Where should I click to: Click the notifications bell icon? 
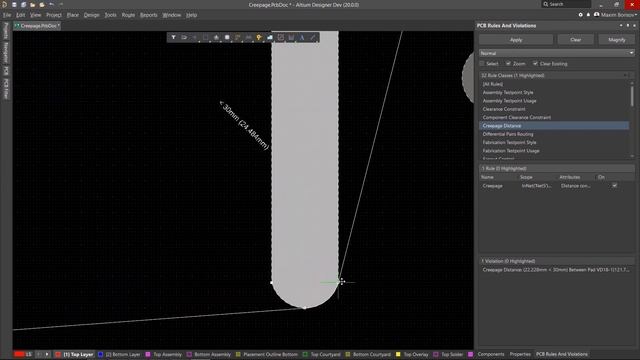pos(588,15)
